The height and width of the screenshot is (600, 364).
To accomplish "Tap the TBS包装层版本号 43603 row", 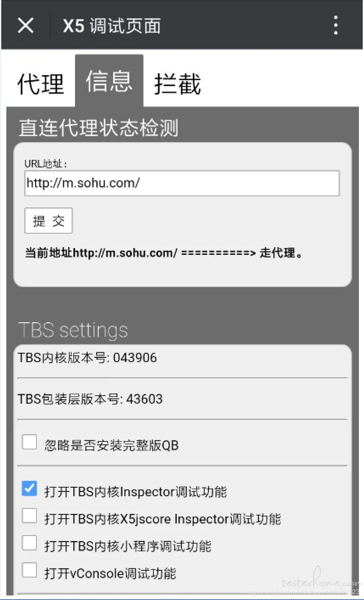I will pos(182,399).
